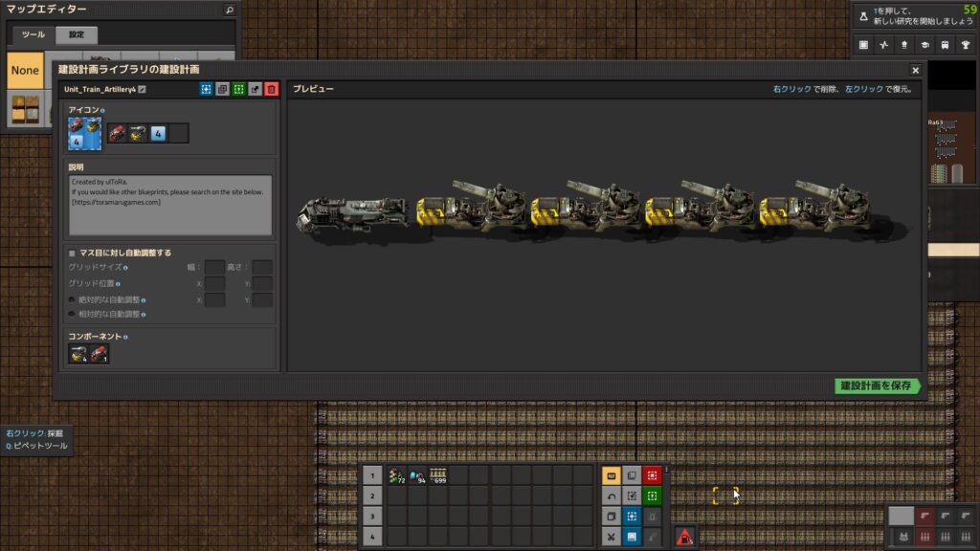This screenshot has height=551, width=980.
Task: Export the blueprint as a string
Action: coord(255,89)
